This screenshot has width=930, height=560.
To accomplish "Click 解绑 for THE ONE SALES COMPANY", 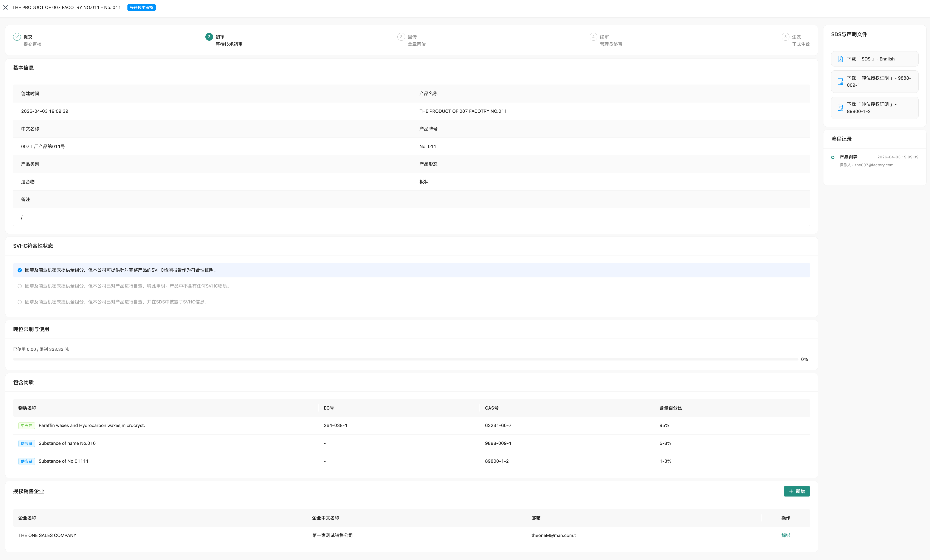I will 786,535.
